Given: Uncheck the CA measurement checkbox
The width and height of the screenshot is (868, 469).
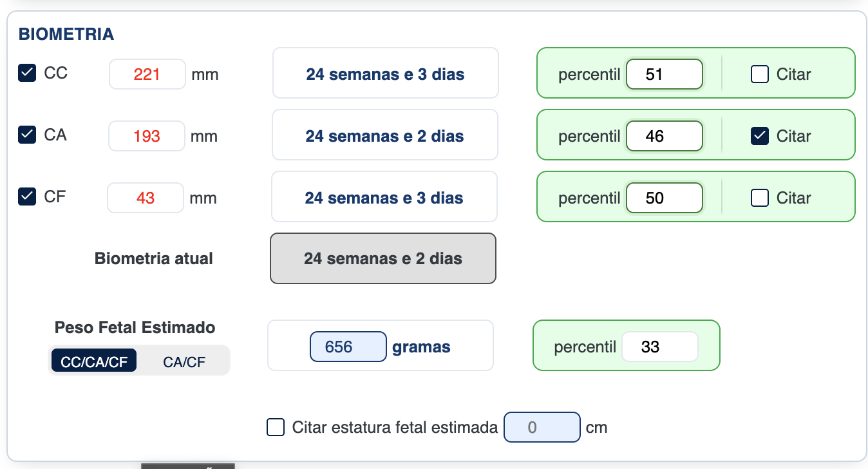Looking at the screenshot, I should (27, 135).
